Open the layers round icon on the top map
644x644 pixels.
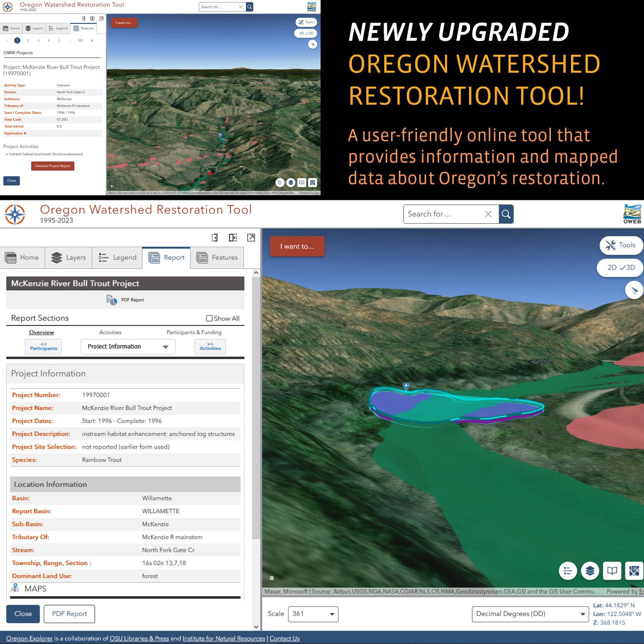[291, 182]
